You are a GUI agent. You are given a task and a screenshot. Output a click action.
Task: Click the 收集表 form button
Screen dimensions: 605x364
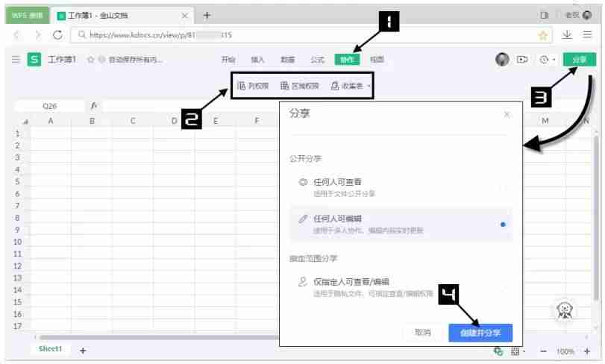(x=347, y=86)
